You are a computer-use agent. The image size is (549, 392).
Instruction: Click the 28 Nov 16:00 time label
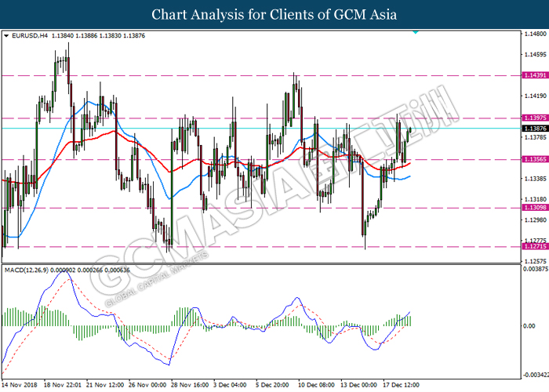click(190, 385)
